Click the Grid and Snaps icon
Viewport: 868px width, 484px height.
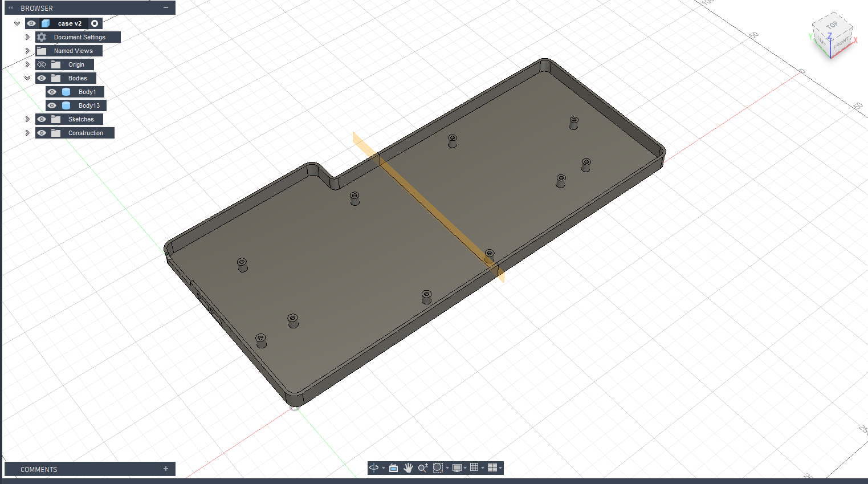474,467
